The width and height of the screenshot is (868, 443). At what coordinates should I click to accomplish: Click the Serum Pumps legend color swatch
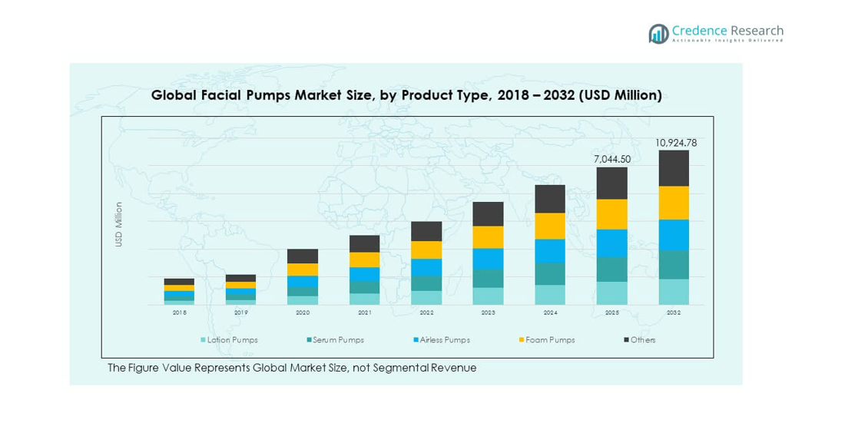(309, 339)
